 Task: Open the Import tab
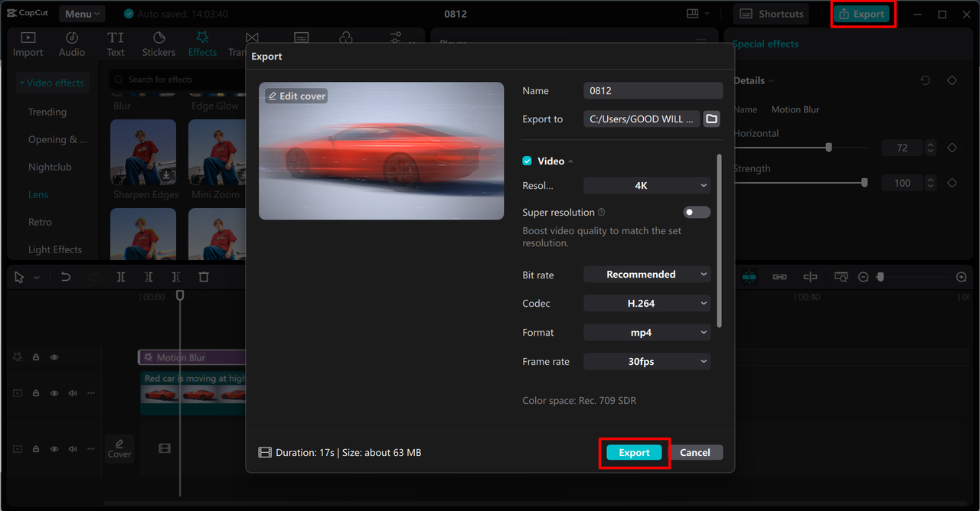(x=28, y=44)
